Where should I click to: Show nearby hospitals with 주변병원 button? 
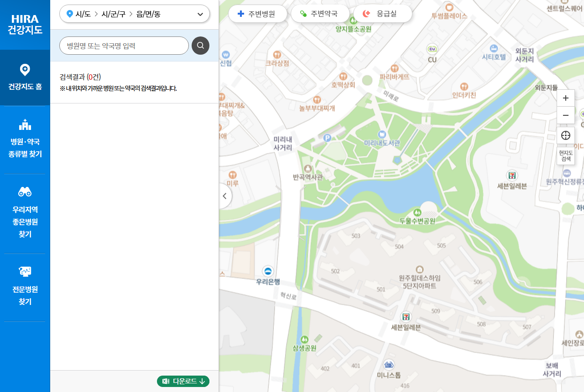point(257,14)
